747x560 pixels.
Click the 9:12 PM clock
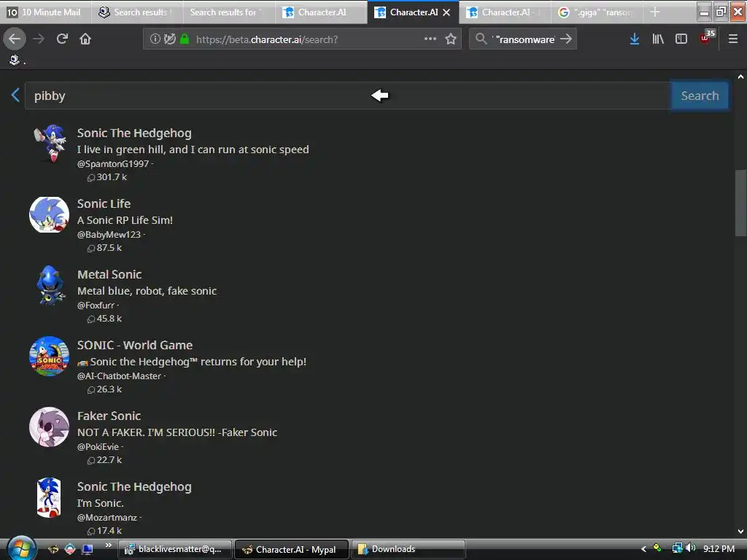[x=719, y=548]
